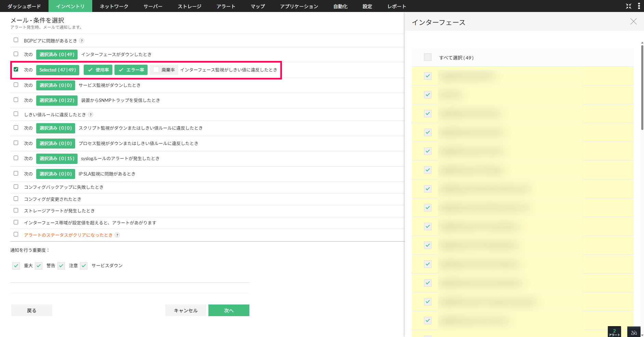Open 選択済み (0|49) selector for インターフェースがダウンしたとき
This screenshot has height=337, width=644.
57,54
